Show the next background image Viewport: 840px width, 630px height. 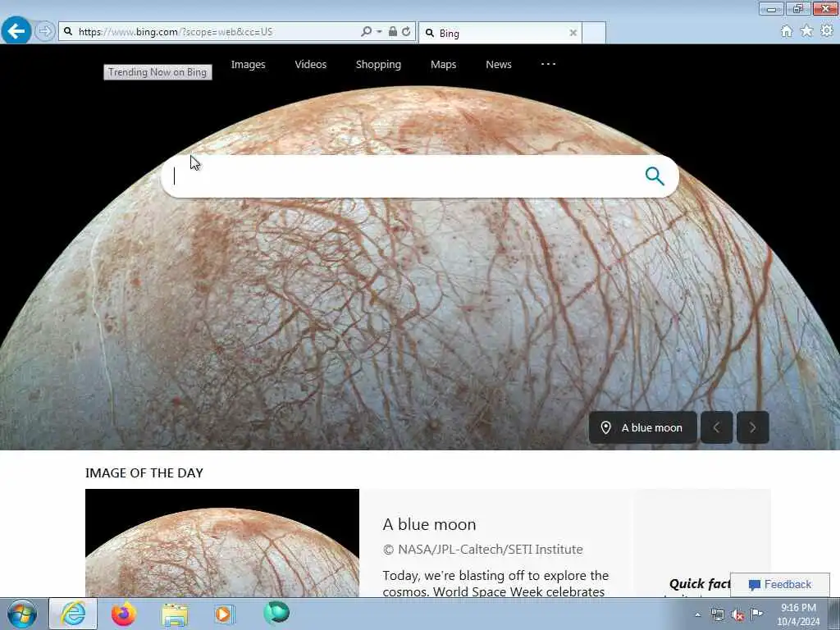pos(753,427)
